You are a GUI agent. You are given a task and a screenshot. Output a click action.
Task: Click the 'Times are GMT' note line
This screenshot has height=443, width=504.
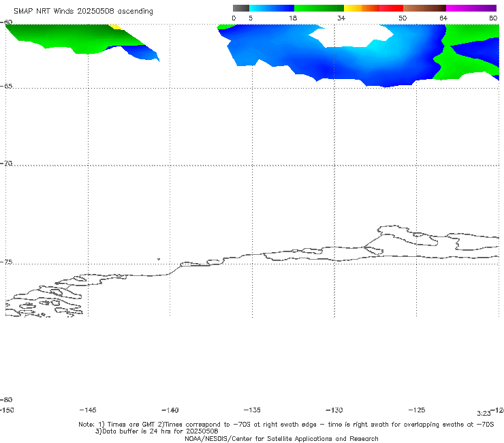286,425
